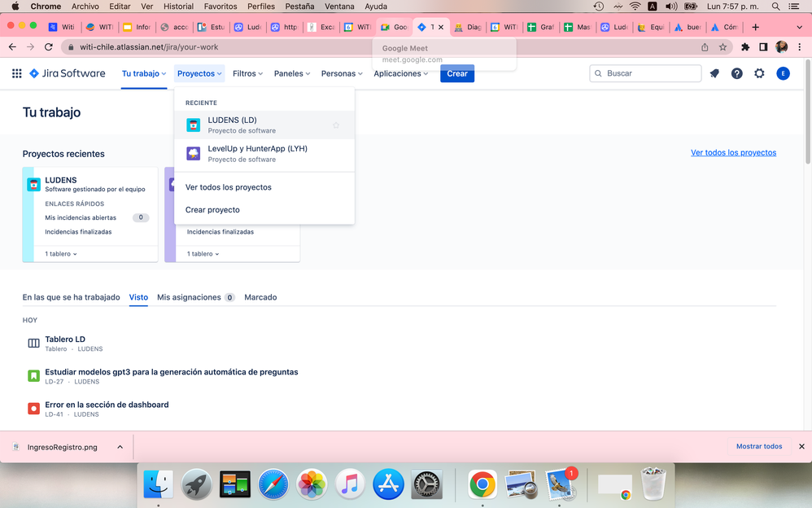Open Incidencias finalizadas on LUDENS card

[x=78, y=232]
